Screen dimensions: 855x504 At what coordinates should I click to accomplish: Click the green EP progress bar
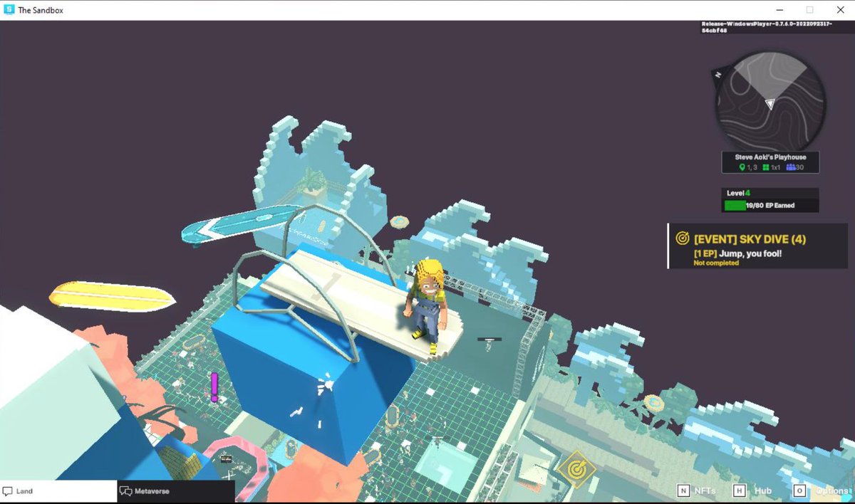coord(734,206)
